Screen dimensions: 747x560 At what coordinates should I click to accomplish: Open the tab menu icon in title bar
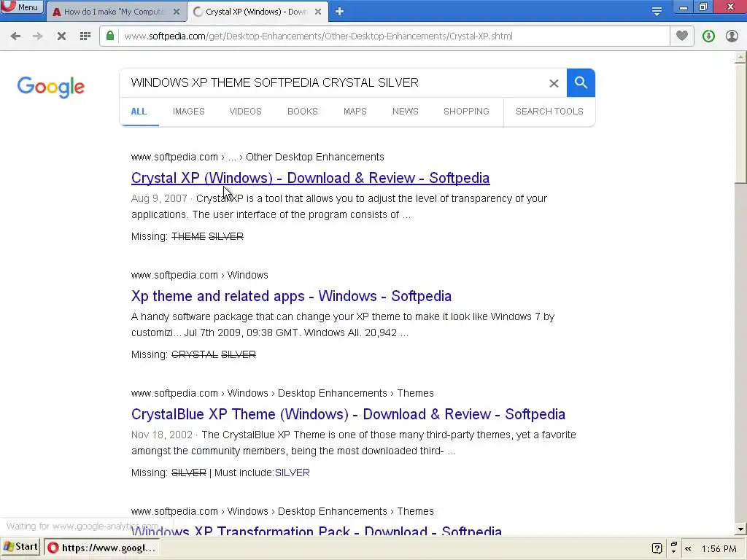click(x=657, y=12)
